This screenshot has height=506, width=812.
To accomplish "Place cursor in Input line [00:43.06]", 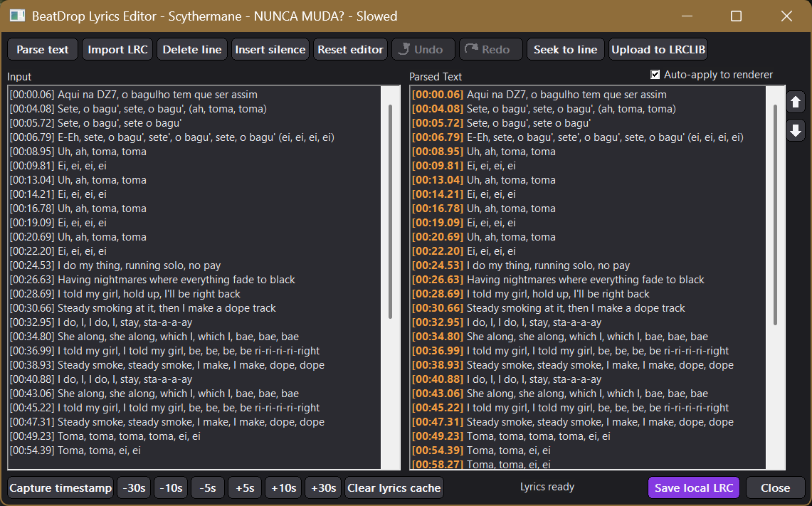I will pyautogui.click(x=154, y=394).
